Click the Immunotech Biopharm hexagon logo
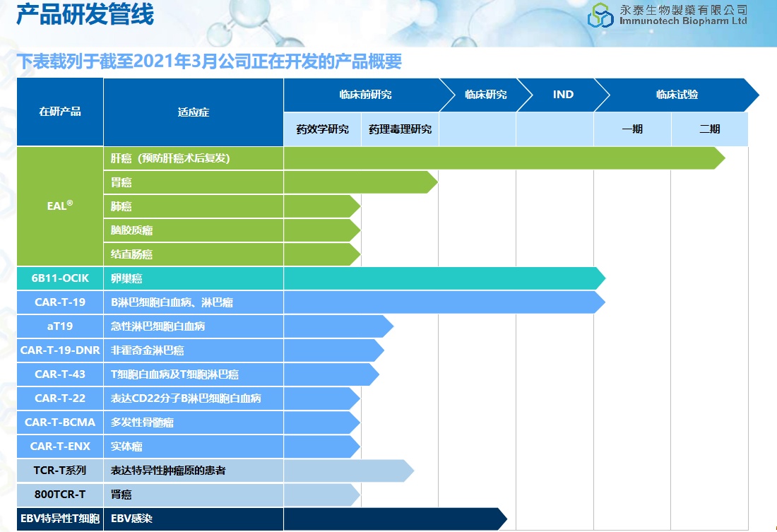Image resolution: width=777 pixels, height=532 pixels. point(603,16)
